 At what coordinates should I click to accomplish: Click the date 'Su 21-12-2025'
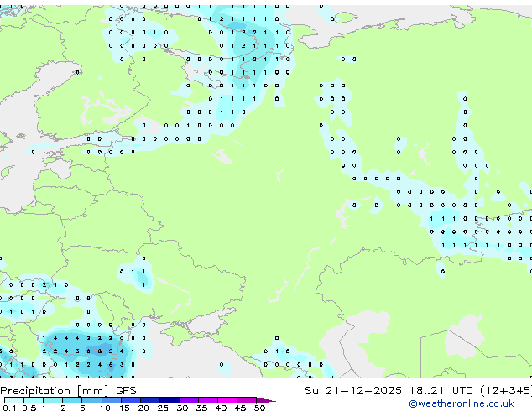tap(353, 391)
